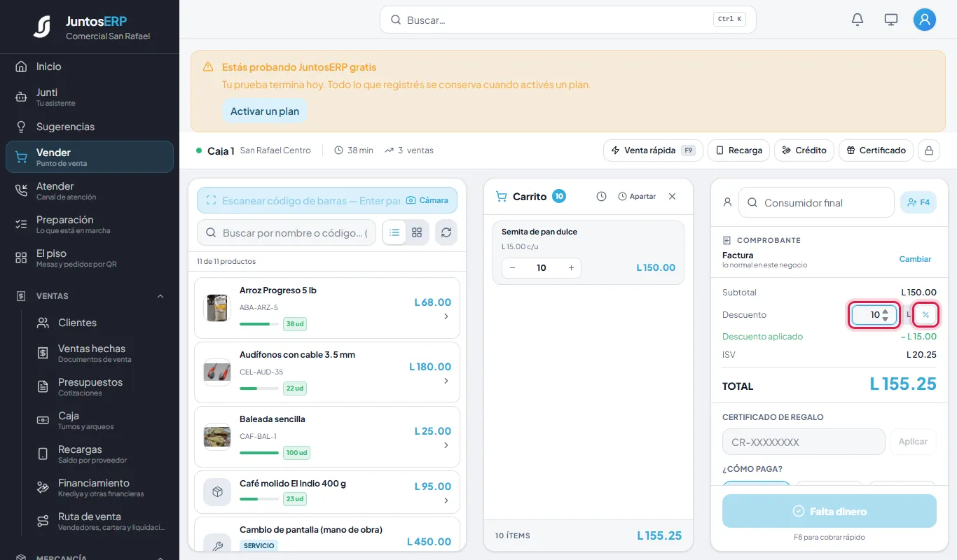The height and width of the screenshot is (560, 957).
Task: Increase Semita de pan dulce quantity
Action: pos(571,268)
